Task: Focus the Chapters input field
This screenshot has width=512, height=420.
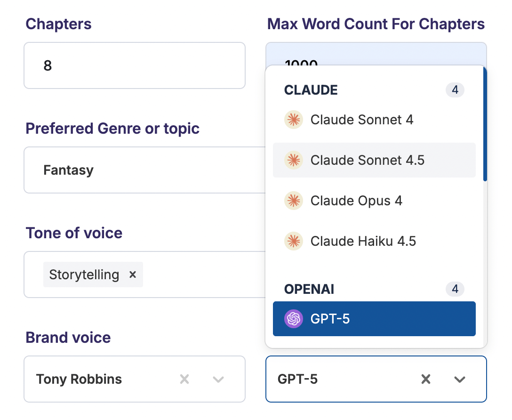Action: click(x=134, y=65)
